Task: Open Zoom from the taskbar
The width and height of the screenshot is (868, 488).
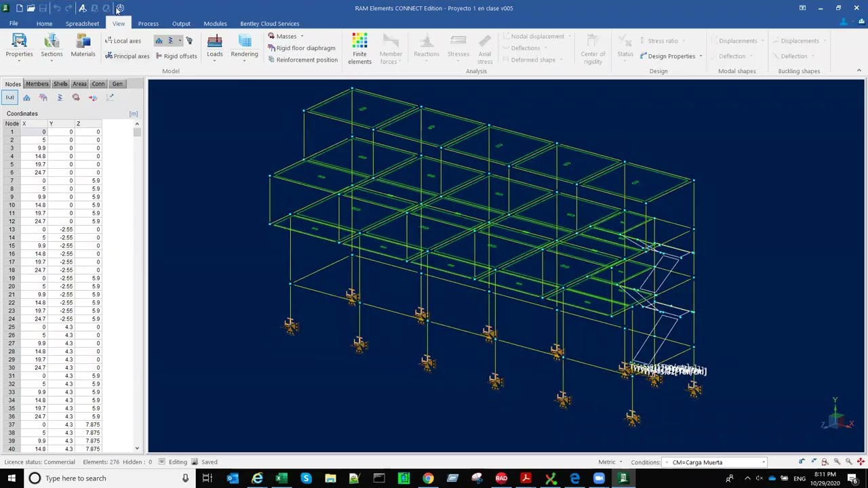Action: [599, 479]
